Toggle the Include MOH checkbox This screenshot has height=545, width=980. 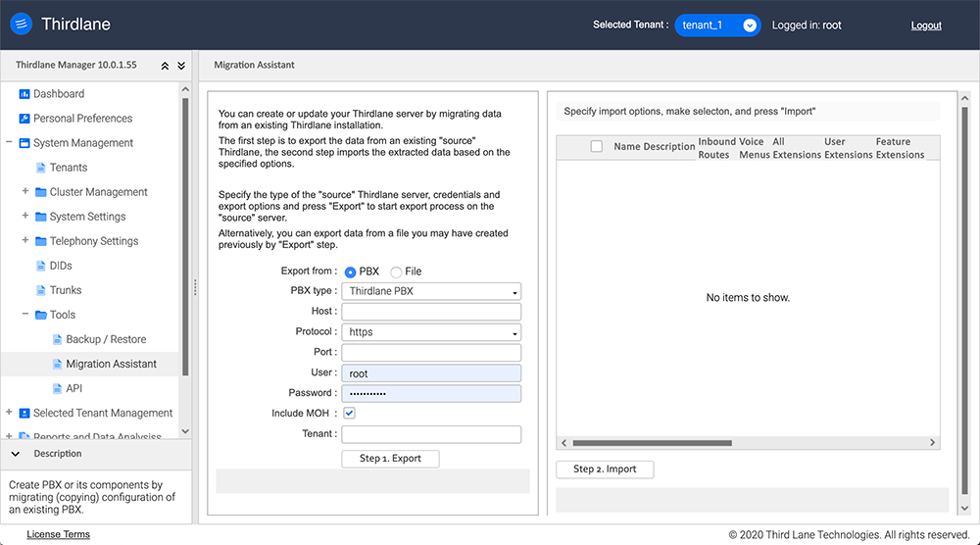(x=350, y=413)
